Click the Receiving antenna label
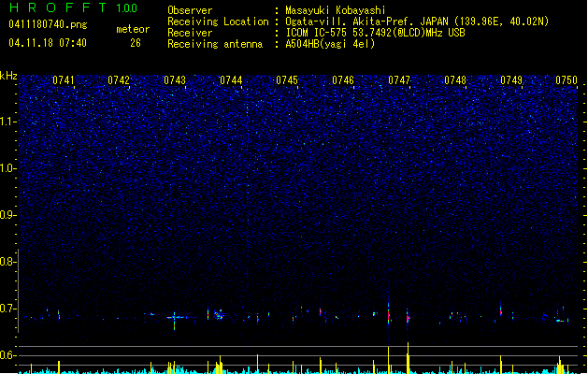This screenshot has width=588, height=374. [x=215, y=44]
